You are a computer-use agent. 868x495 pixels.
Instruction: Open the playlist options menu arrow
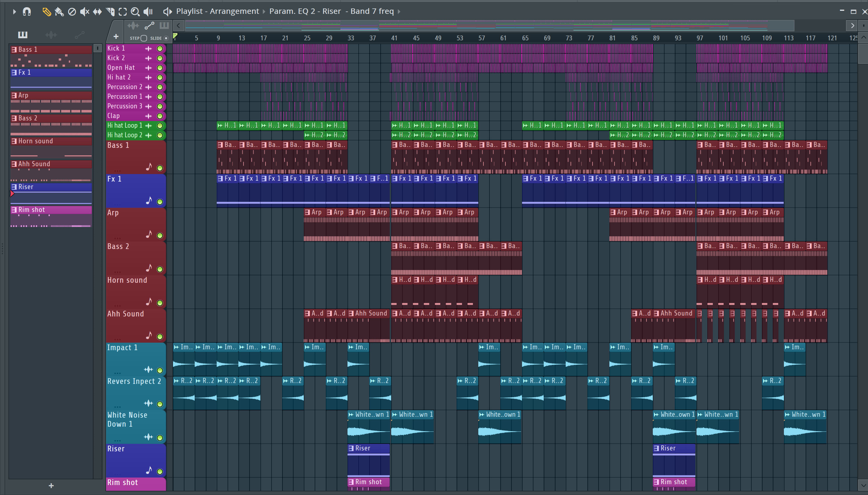point(14,11)
